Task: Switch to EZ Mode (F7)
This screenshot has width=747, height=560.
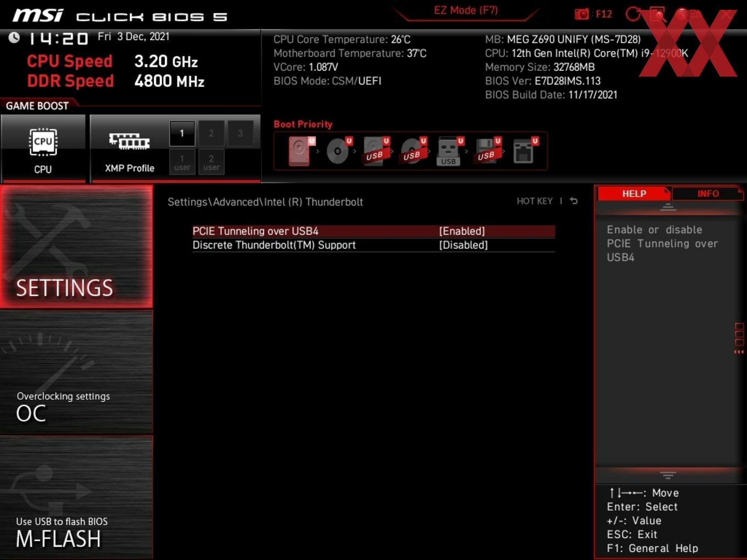Action: [x=466, y=10]
